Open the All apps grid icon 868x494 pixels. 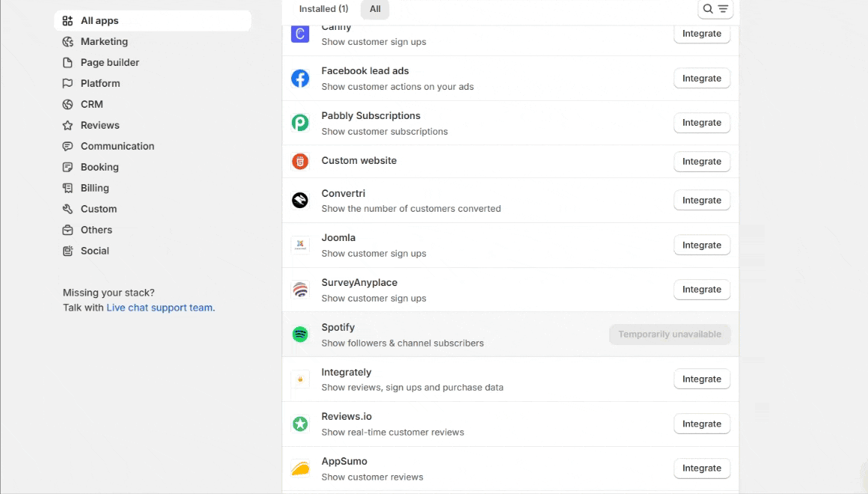coord(67,20)
